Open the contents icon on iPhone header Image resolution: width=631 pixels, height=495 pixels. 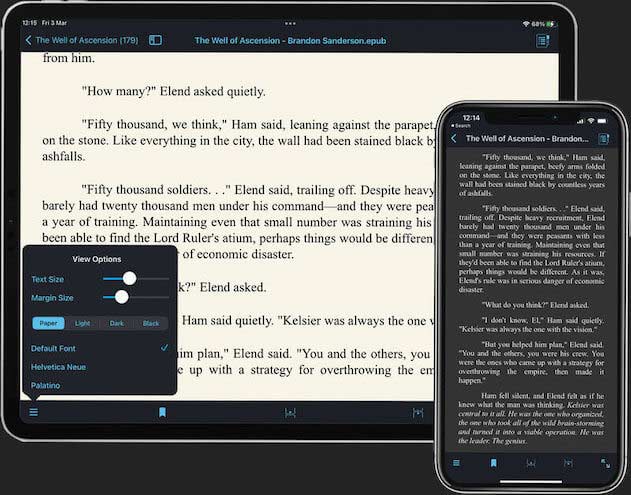point(604,139)
